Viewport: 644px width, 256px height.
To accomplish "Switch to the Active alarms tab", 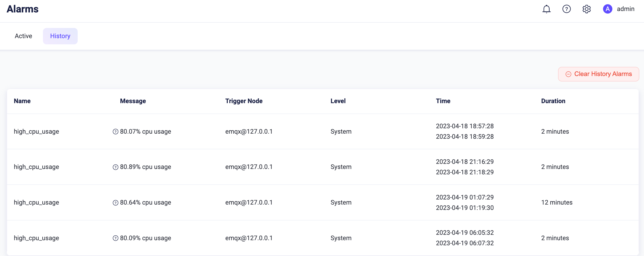I will point(23,36).
